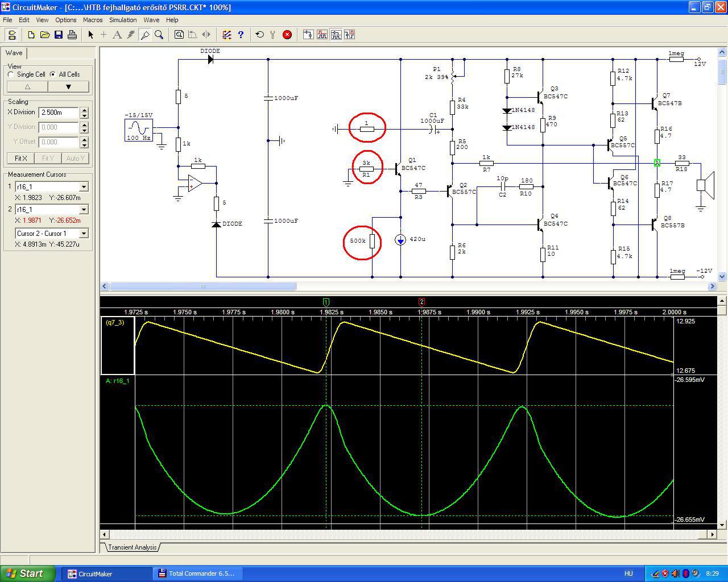
Task: Open the Help menu
Action: [172, 20]
